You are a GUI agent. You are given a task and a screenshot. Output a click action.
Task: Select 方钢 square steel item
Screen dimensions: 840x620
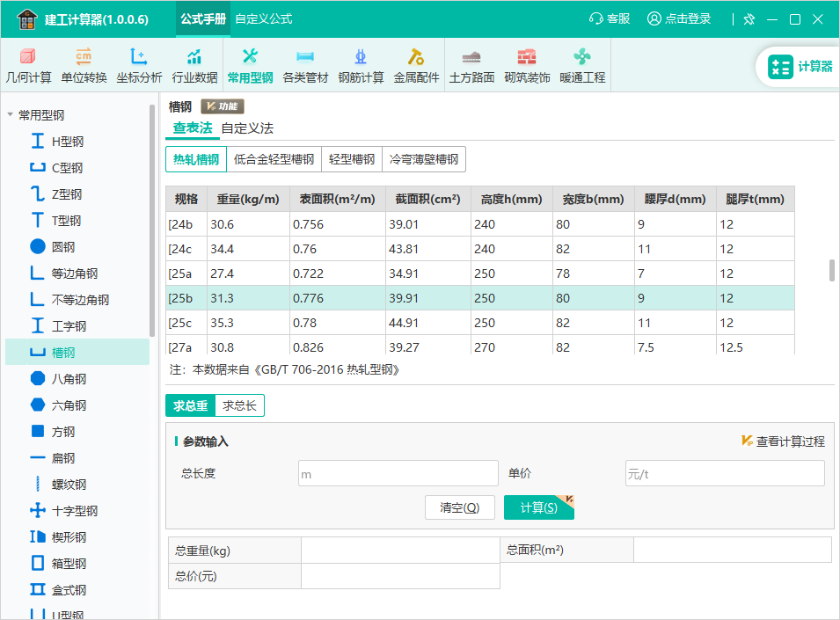(77, 432)
